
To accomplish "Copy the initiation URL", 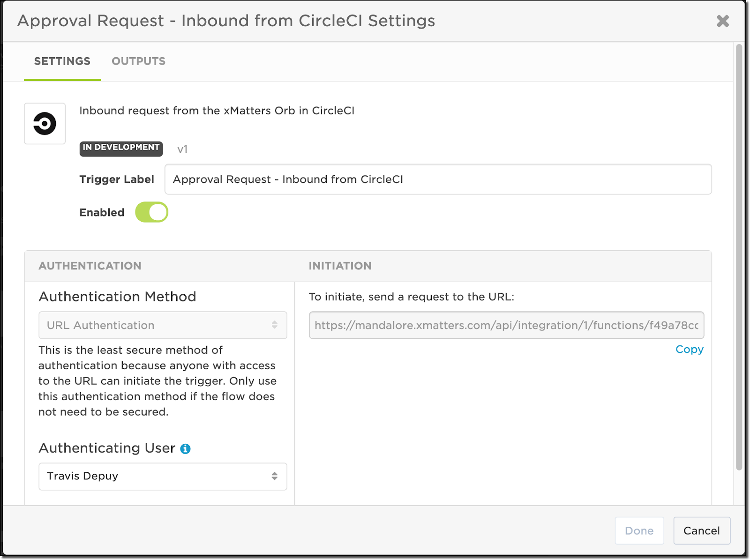I will 689,349.
